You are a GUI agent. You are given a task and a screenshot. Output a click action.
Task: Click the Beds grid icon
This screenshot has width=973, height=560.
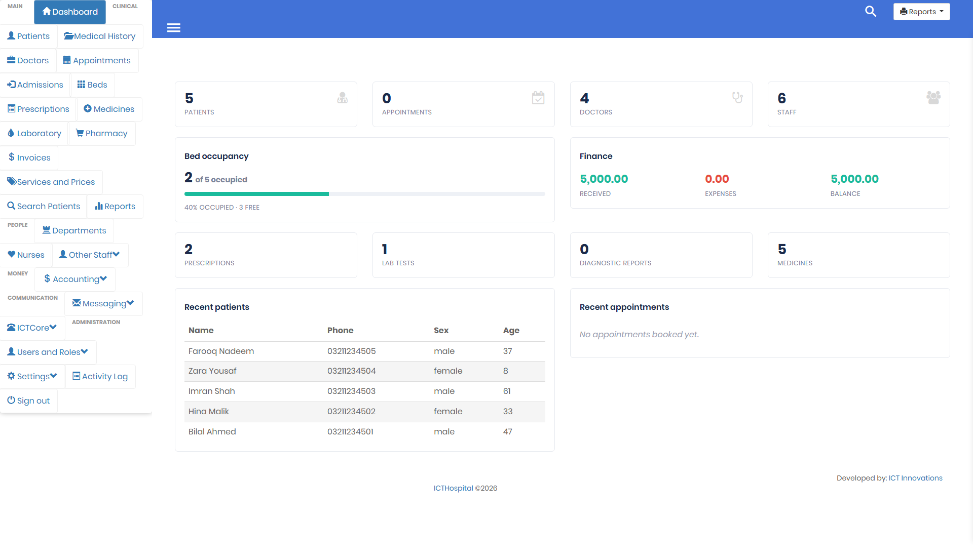pyautogui.click(x=81, y=84)
